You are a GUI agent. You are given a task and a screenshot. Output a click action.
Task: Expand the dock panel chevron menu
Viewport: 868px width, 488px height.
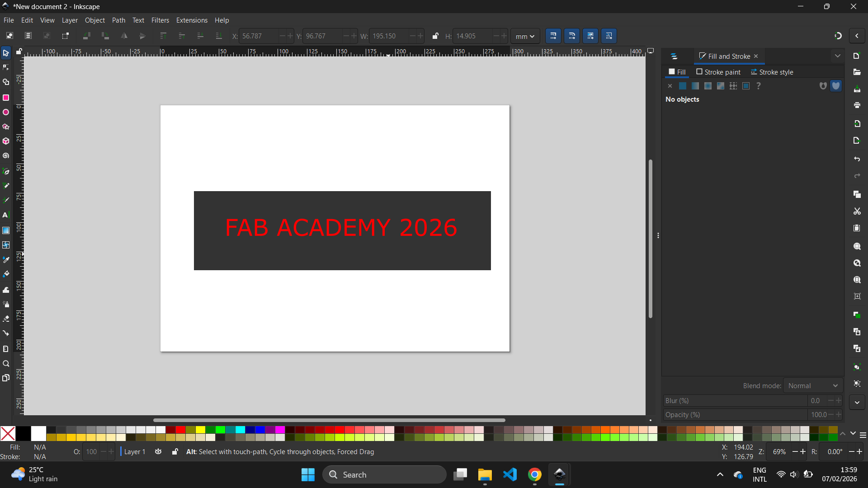click(837, 56)
